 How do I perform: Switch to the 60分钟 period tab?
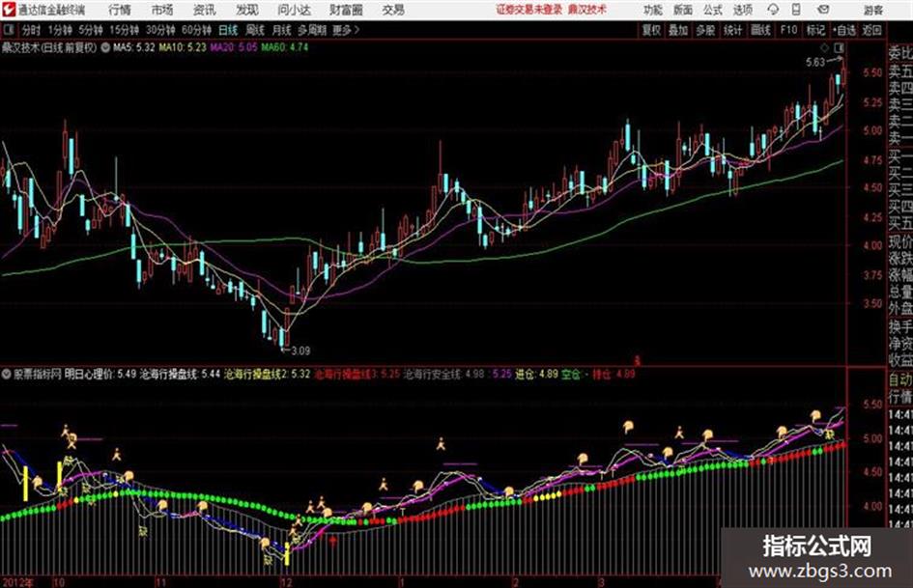click(197, 30)
